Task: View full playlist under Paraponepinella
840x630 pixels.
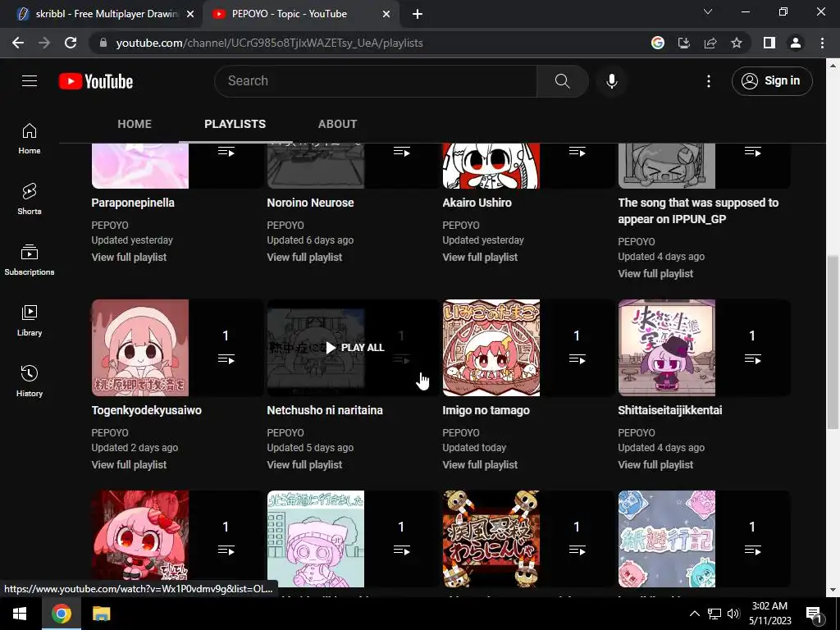Action: pyautogui.click(x=129, y=257)
